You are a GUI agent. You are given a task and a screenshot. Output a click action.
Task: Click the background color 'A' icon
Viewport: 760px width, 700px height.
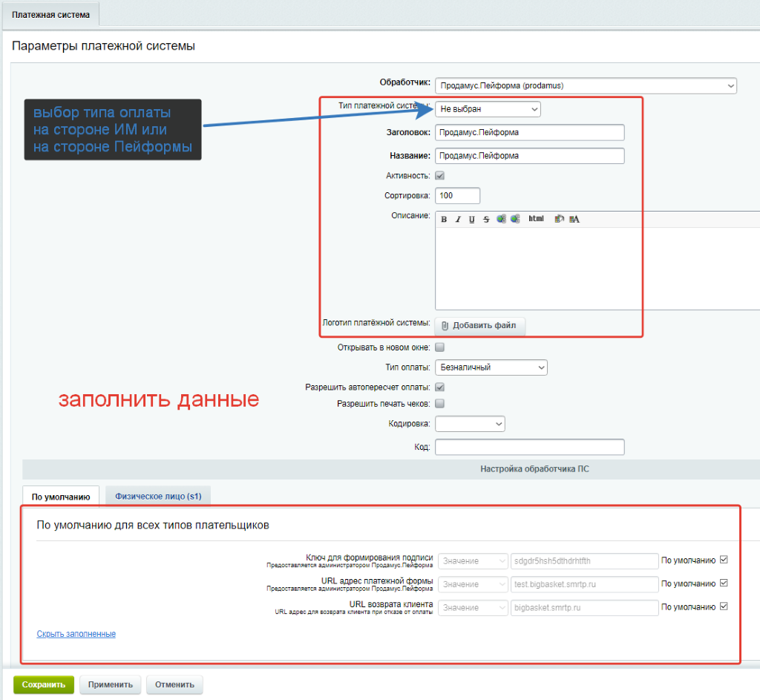[x=574, y=219]
